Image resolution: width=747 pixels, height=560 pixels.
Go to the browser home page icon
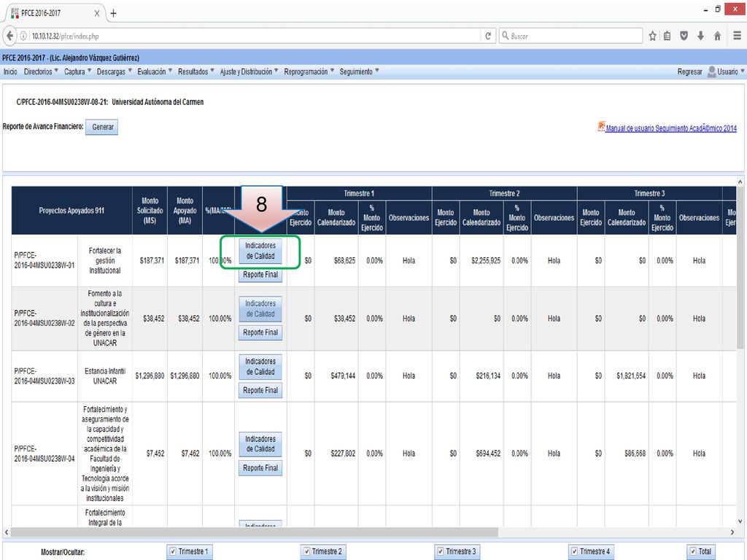click(718, 36)
